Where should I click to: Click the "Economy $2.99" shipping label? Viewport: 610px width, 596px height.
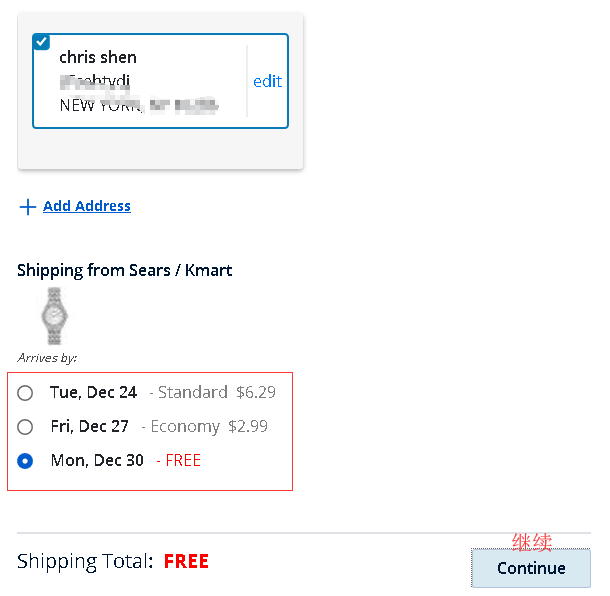(x=209, y=426)
